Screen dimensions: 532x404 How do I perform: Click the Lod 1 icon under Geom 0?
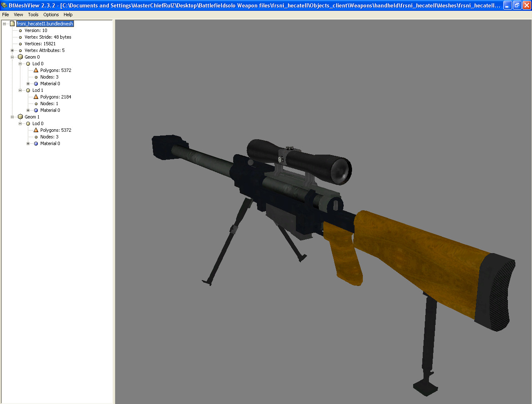[x=28, y=90]
